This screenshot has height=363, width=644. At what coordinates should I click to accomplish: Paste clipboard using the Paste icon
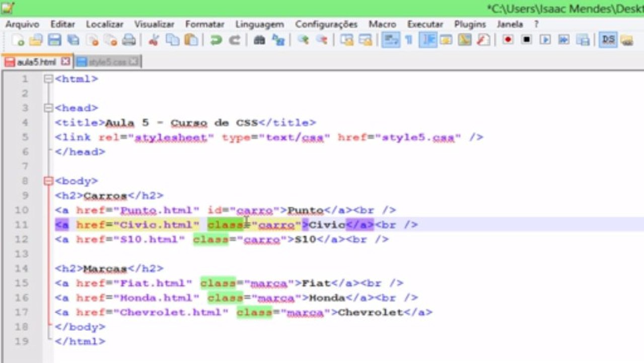191,40
